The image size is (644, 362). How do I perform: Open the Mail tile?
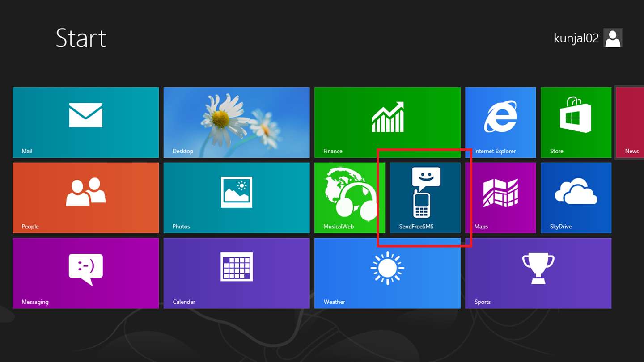[x=86, y=122]
